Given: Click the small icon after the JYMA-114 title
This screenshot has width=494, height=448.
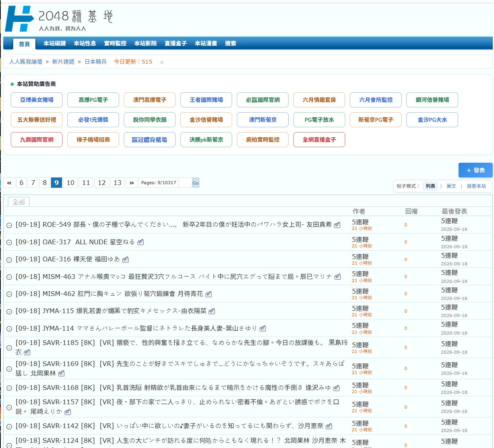Looking at the screenshot, I should pos(263,328).
